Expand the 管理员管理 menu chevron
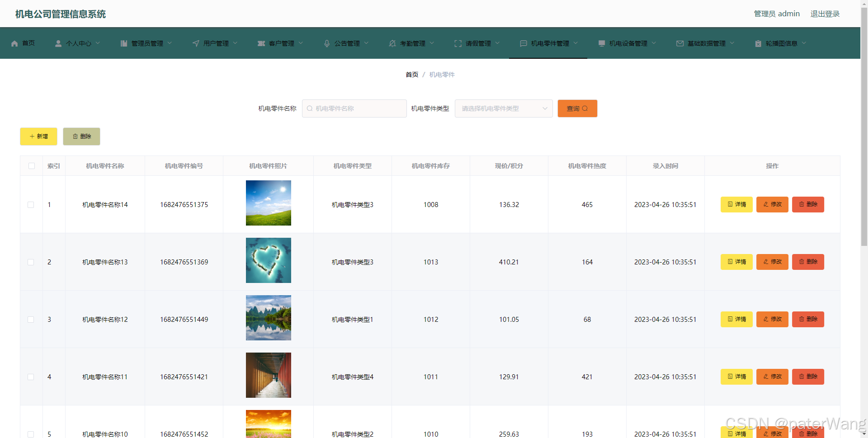 pyautogui.click(x=170, y=43)
